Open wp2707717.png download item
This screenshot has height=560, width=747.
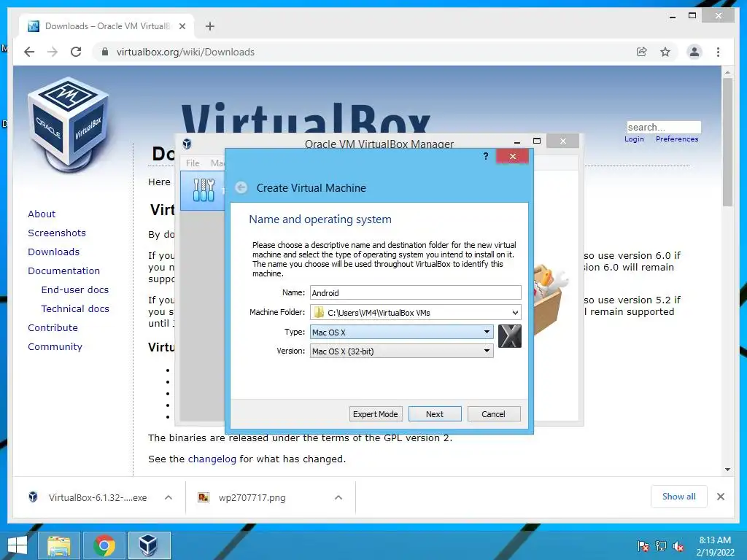[252, 497]
